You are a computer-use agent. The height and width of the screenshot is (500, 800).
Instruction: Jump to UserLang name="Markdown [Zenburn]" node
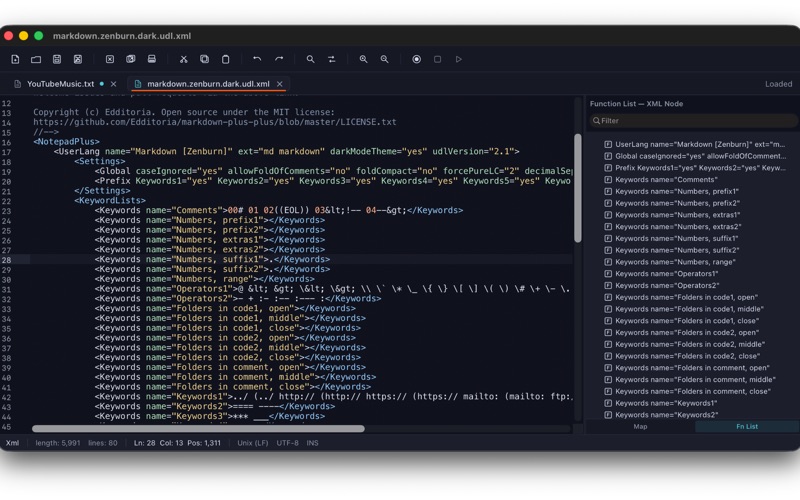click(x=694, y=144)
